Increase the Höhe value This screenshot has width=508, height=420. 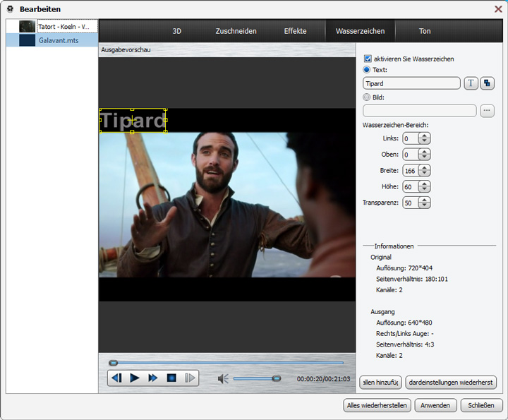(424, 184)
